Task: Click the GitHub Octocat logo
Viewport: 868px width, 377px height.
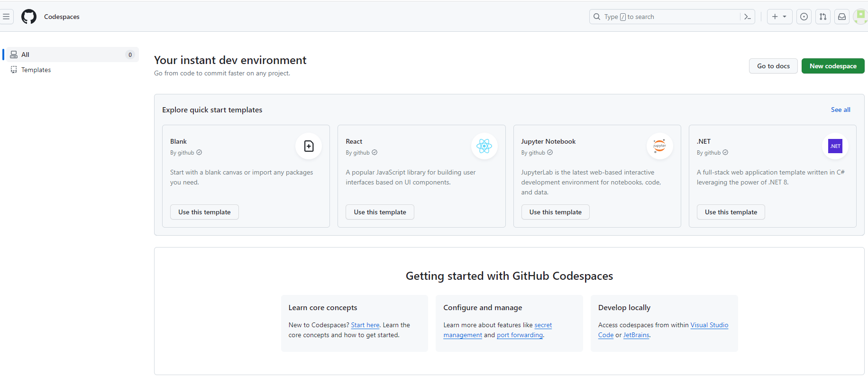Action: [x=29, y=17]
